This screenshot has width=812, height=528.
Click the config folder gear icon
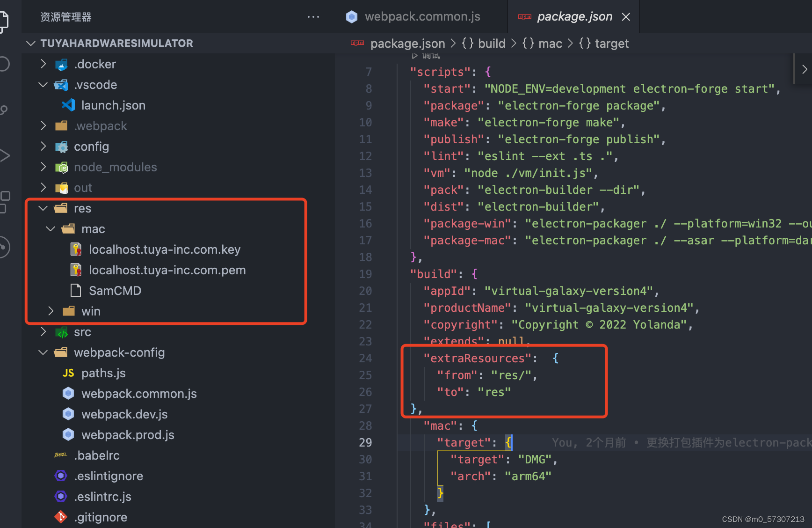click(61, 147)
